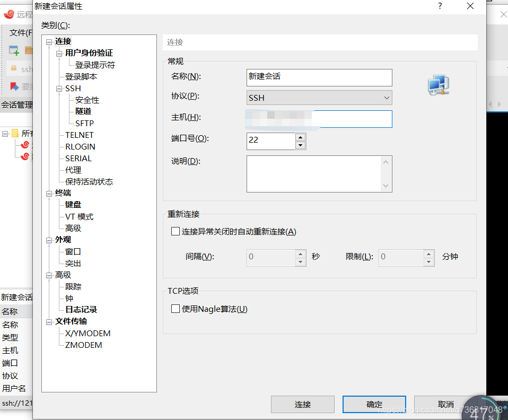The width and height of the screenshot is (508, 420).
Task: Select 窗口 under 外观
Action: (73, 251)
